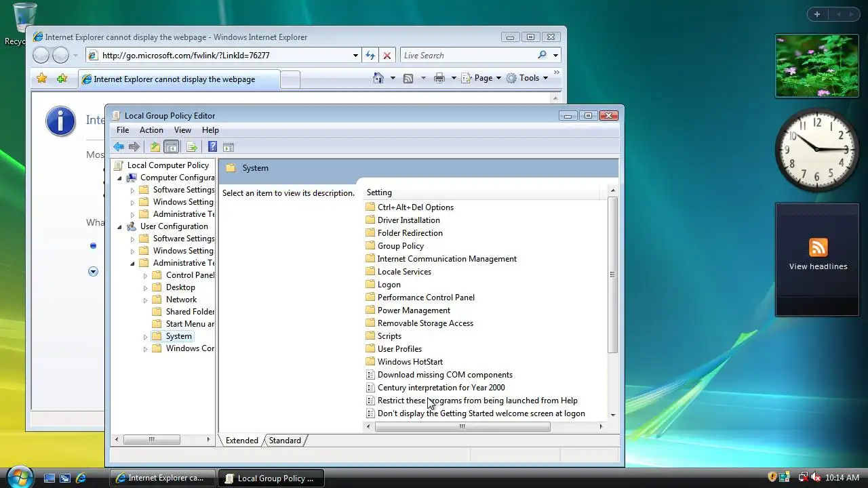This screenshot has height=488, width=868.
Task: Collapse User Configuration tree node
Action: pyautogui.click(x=119, y=227)
